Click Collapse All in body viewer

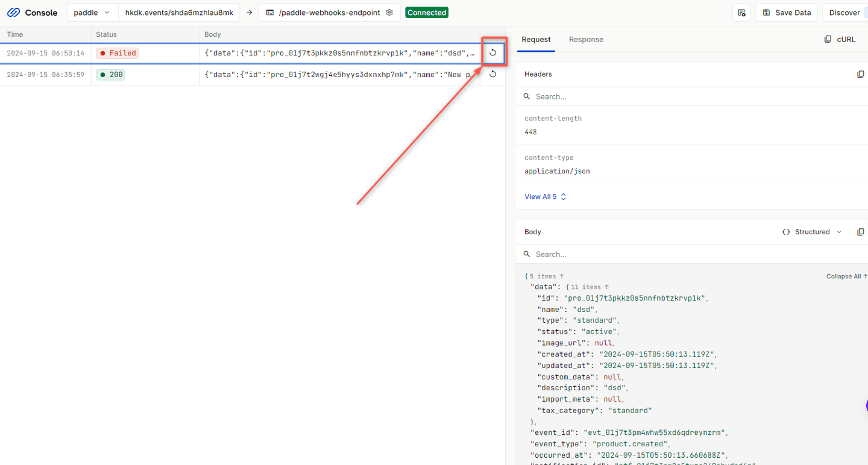tap(843, 276)
